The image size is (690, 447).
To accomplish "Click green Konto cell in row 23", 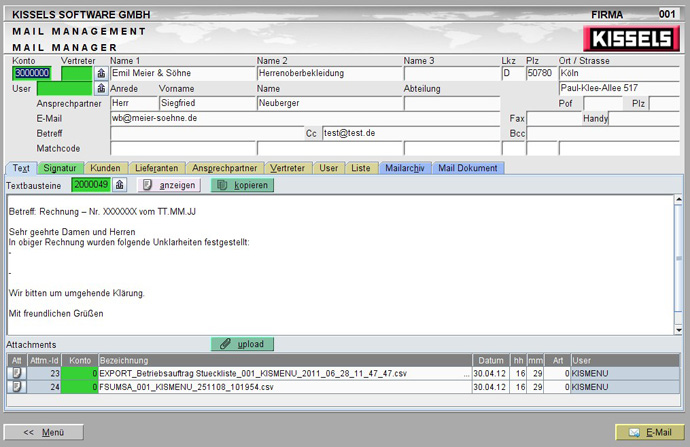I will 80,374.
